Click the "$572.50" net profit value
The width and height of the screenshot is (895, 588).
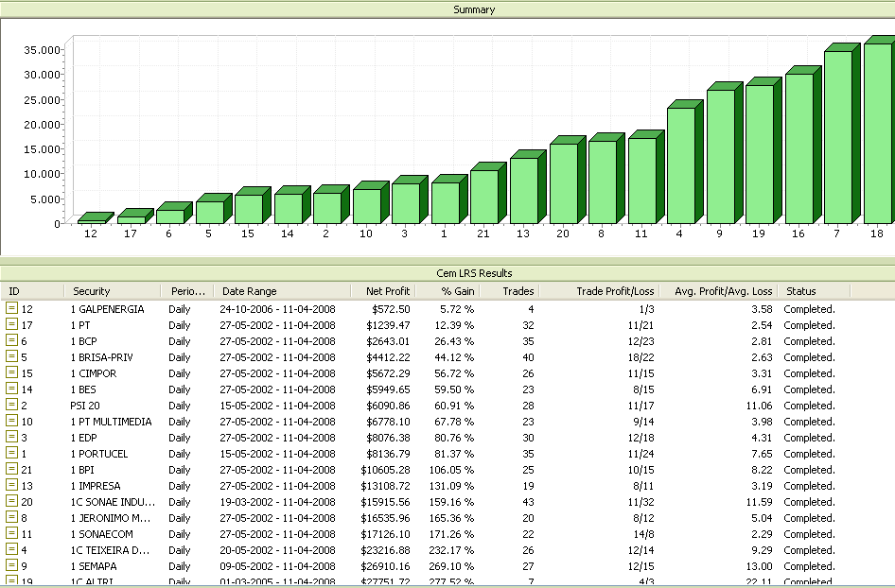(391, 309)
